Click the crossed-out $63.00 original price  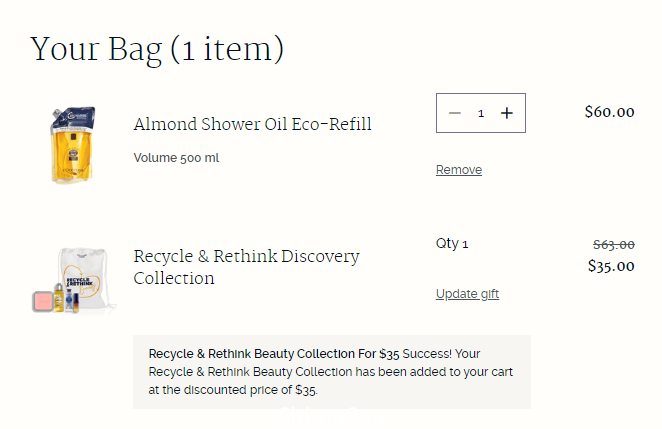pyautogui.click(x=613, y=244)
